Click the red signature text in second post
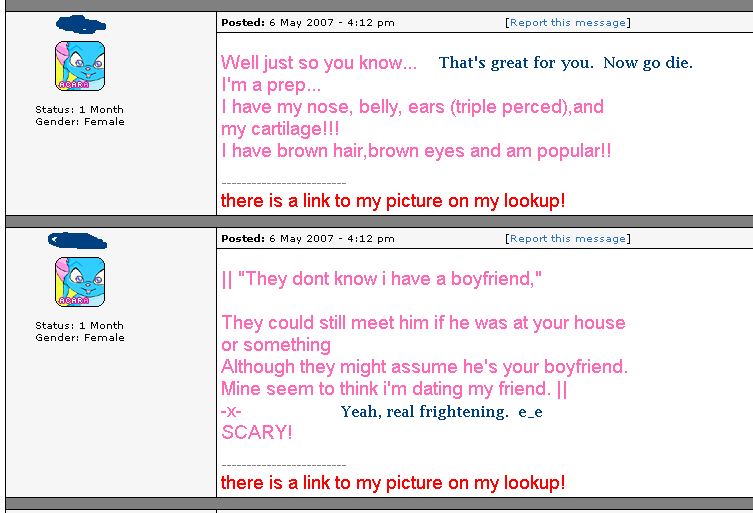Screen dimensions: 753x513 393,483
